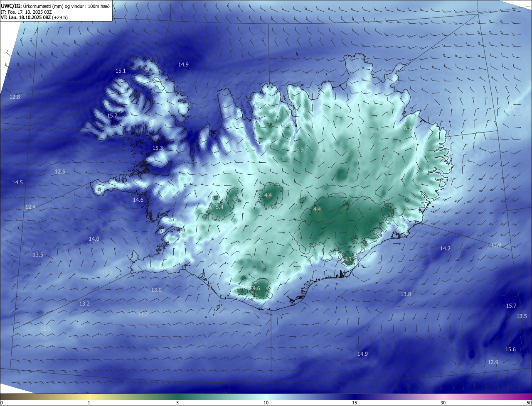
Task: Click the 15.1 value label on the map
Action: 121,71
